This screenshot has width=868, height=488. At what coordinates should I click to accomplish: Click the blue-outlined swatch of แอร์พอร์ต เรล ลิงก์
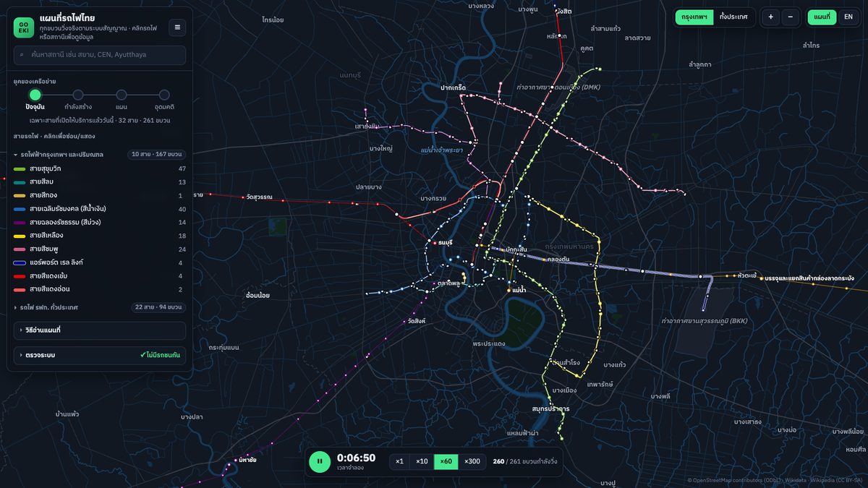click(x=20, y=262)
